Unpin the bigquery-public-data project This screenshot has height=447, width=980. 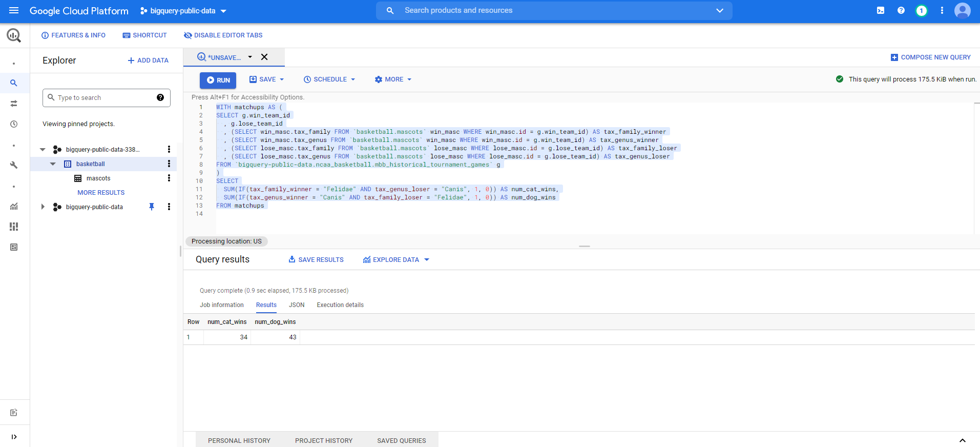(x=152, y=207)
